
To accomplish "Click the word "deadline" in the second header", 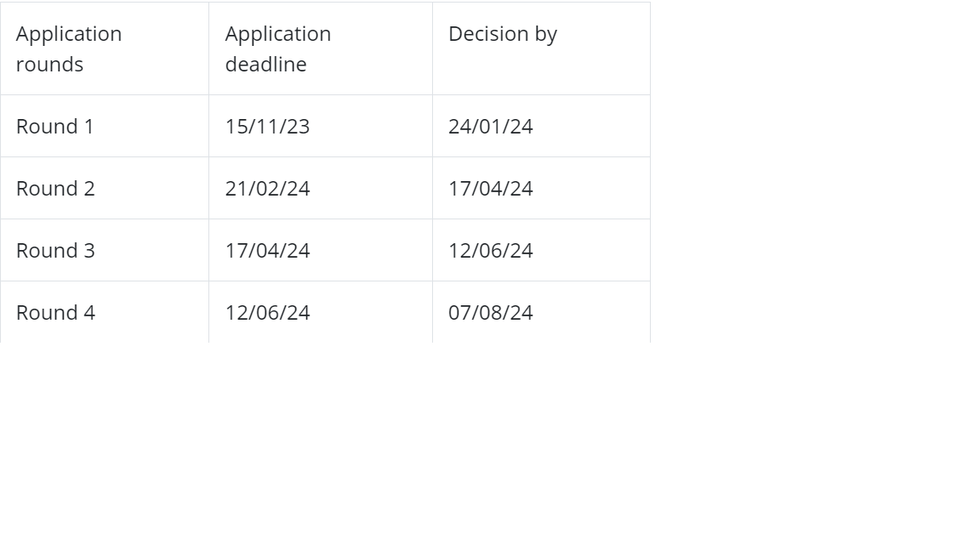I will (265, 65).
